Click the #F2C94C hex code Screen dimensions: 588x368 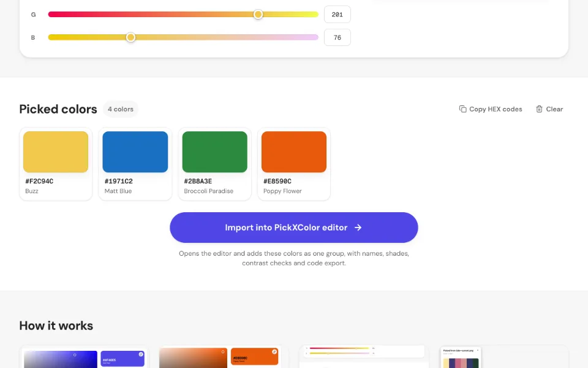(39, 181)
